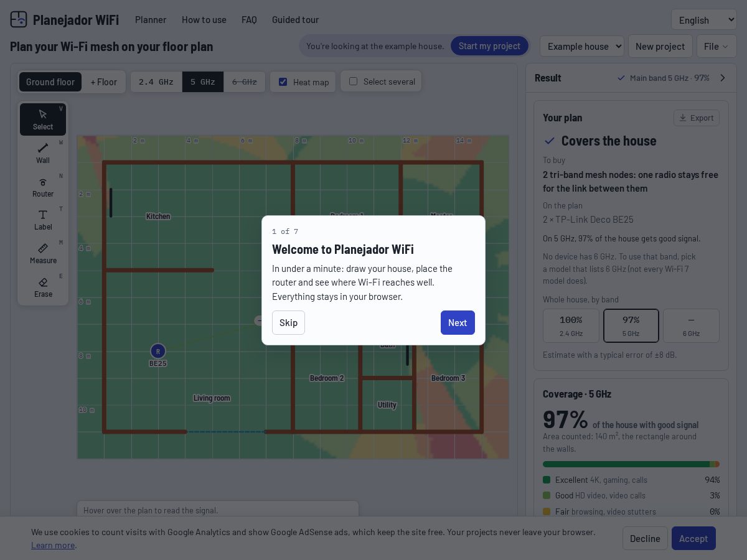Screen dimensions: 747x560
Task: Decline the cookies
Action: click(645, 538)
